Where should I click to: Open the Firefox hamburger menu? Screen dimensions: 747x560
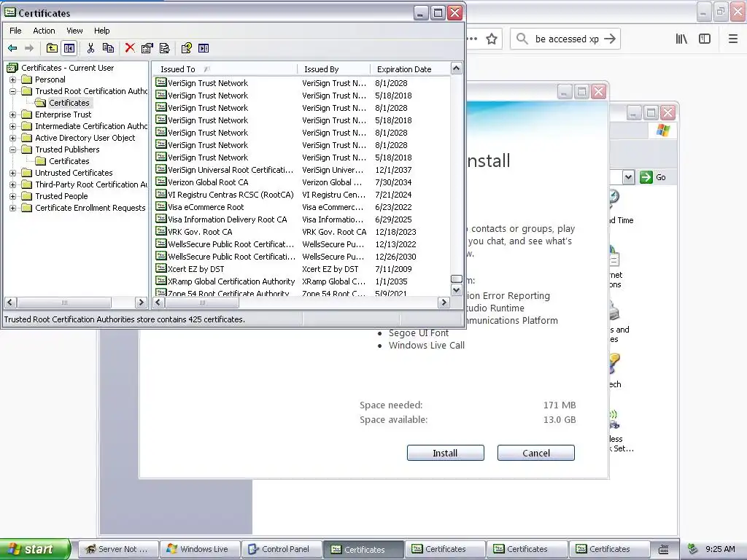[733, 39]
